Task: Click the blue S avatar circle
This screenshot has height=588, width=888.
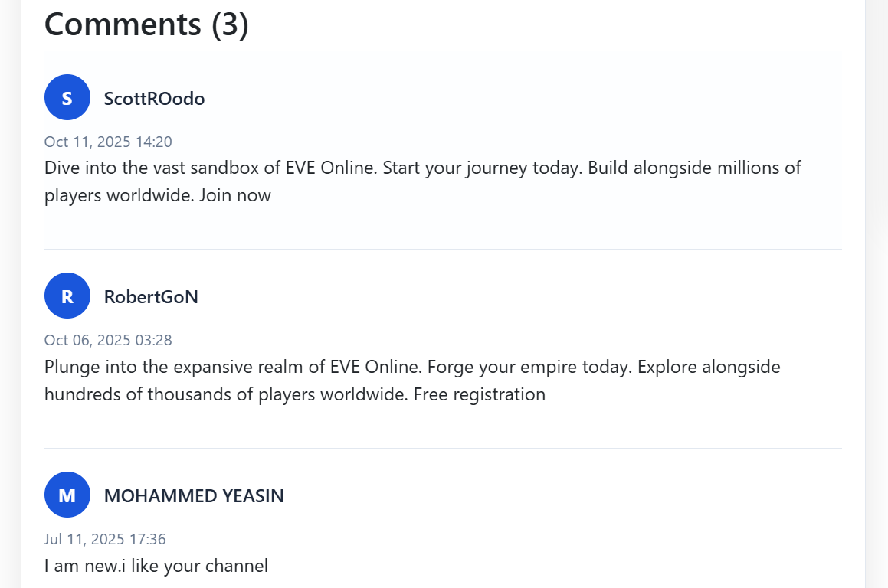Action: pos(67,97)
